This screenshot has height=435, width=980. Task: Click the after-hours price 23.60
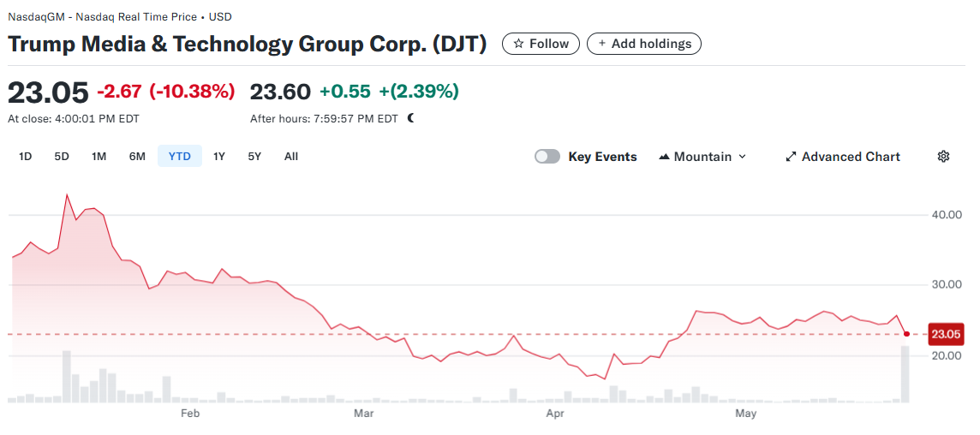(x=280, y=92)
